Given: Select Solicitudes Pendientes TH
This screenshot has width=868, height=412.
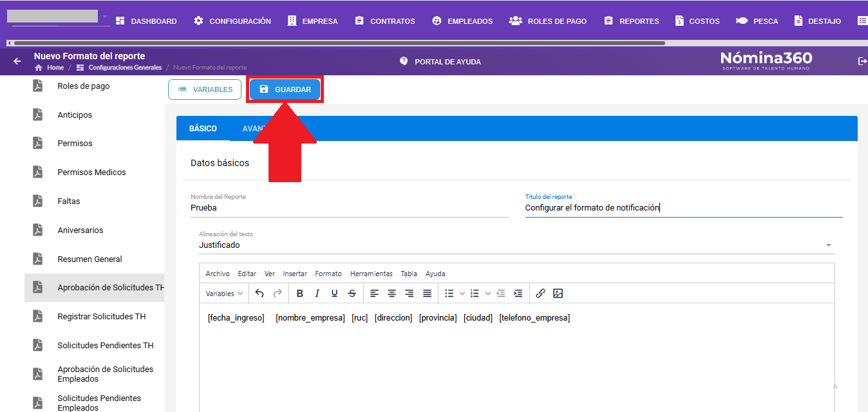Looking at the screenshot, I should pos(94,346).
